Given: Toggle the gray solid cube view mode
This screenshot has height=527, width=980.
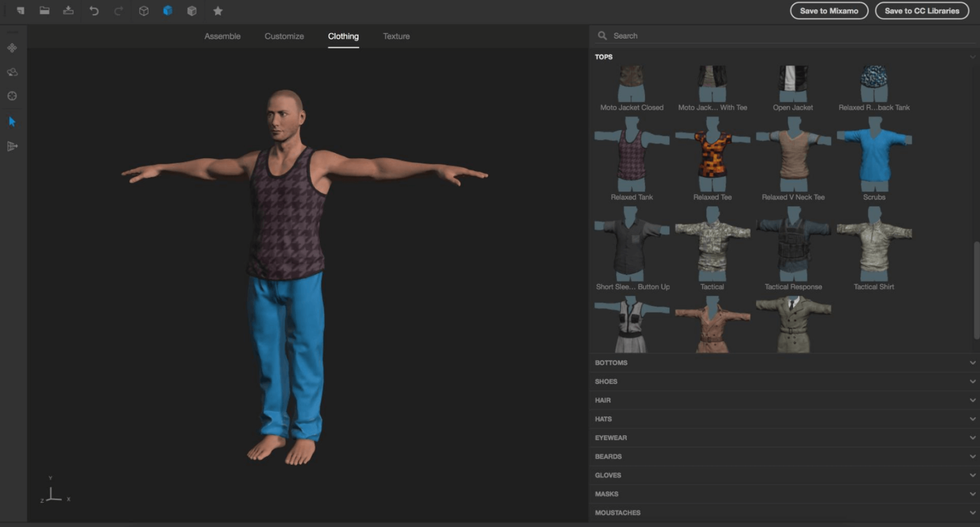Looking at the screenshot, I should 191,11.
